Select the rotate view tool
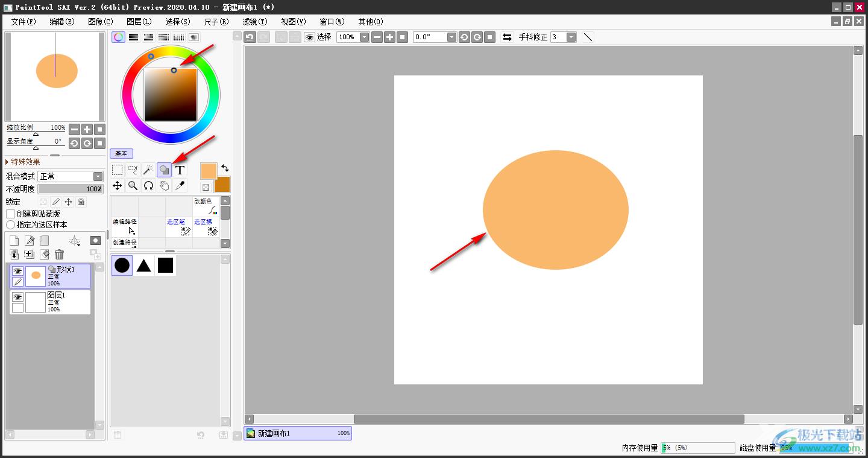Viewport: 868px width, 458px height. pos(148,186)
